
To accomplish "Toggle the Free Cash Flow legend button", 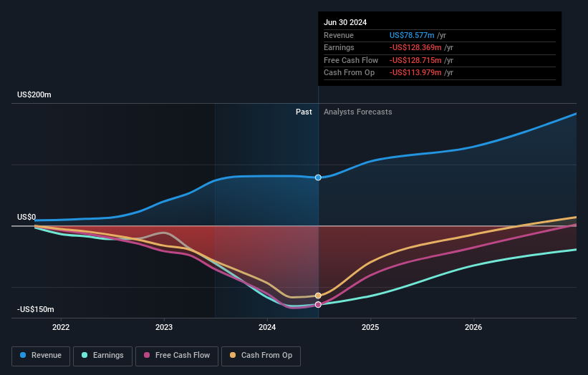I will point(177,356).
